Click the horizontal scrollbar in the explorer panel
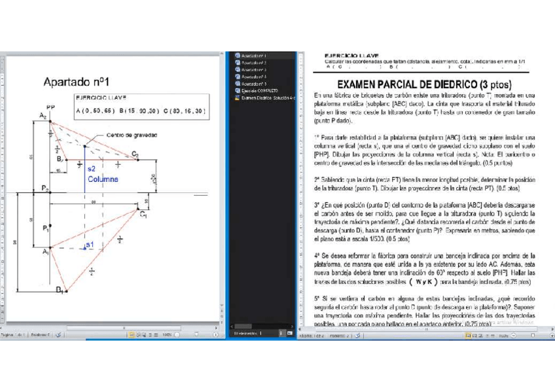 click(x=243, y=327)
